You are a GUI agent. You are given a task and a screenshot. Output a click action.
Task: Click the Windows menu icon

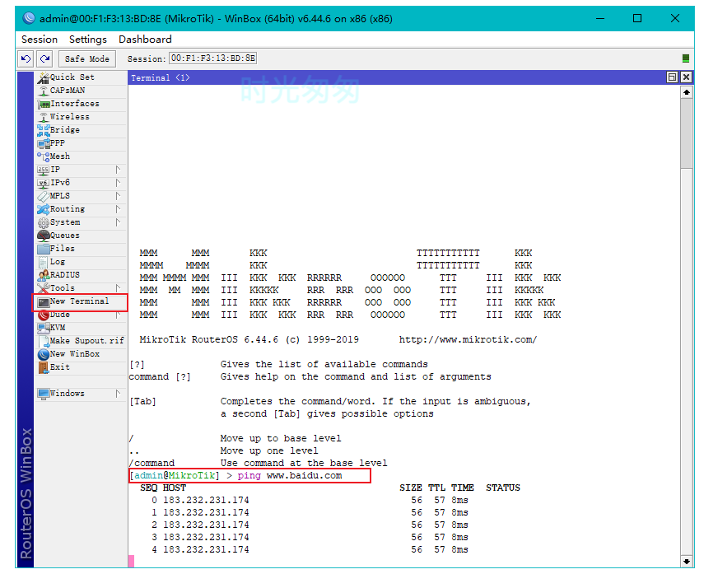[x=43, y=394]
